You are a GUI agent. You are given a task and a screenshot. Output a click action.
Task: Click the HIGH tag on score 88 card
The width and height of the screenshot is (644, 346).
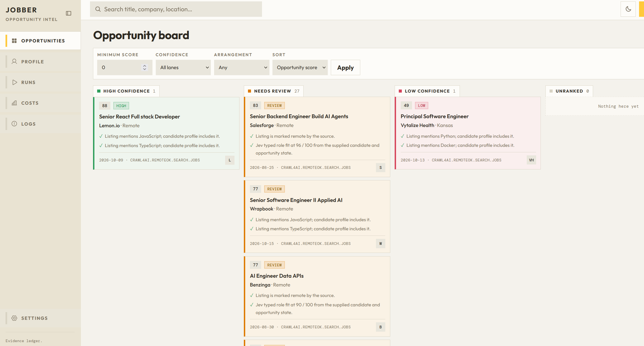[x=121, y=106]
